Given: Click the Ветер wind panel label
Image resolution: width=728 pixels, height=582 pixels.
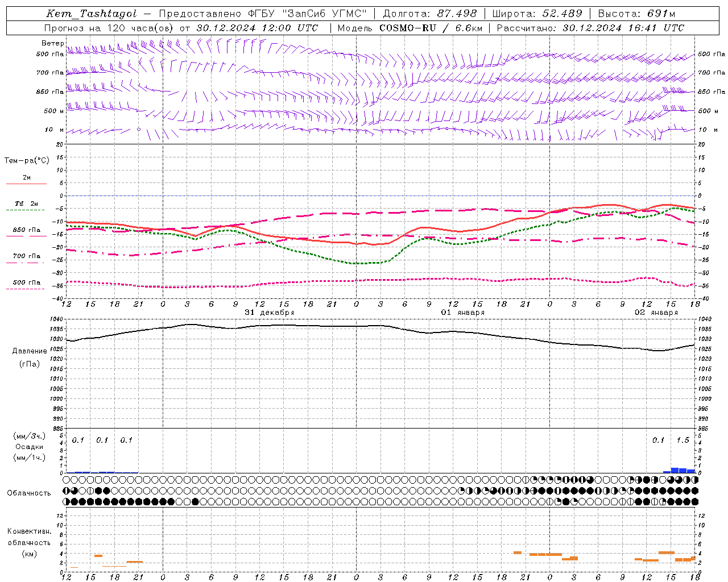Looking at the screenshot, I should (x=52, y=43).
